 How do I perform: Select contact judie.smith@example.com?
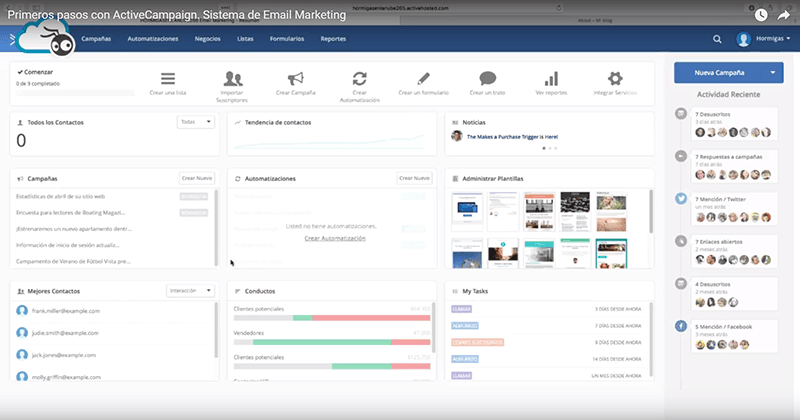65,333
